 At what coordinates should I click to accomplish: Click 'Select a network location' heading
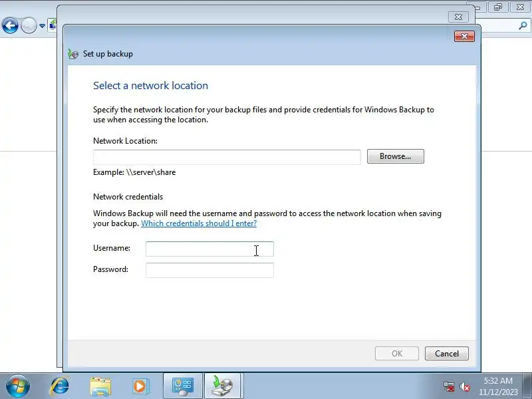pyautogui.click(x=151, y=86)
